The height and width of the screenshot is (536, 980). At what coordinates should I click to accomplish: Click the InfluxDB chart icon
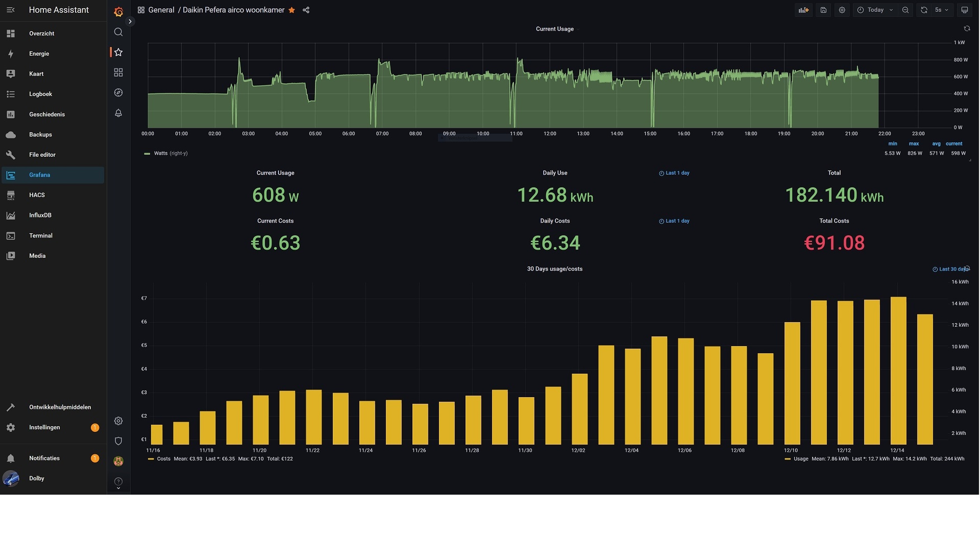(11, 215)
